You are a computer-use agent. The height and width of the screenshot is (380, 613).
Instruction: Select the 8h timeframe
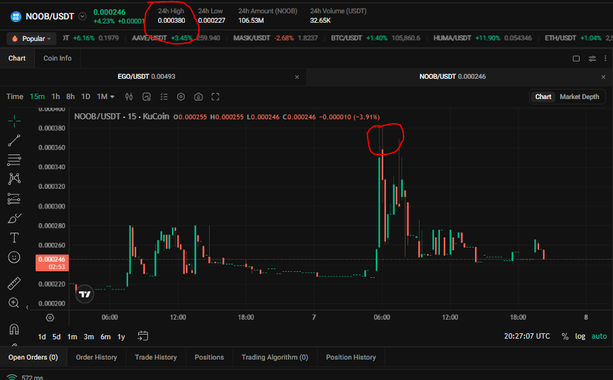point(70,97)
